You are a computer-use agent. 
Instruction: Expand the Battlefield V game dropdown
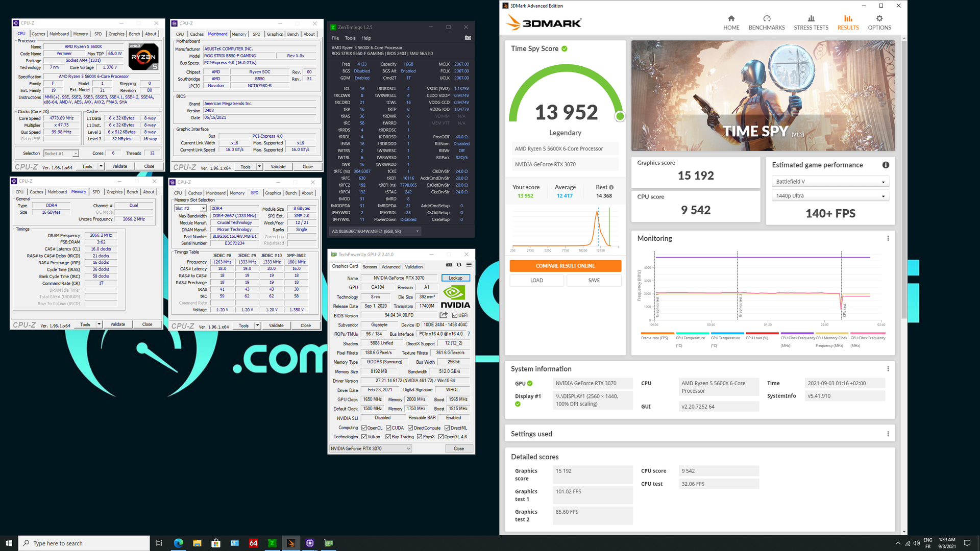pyautogui.click(x=830, y=182)
